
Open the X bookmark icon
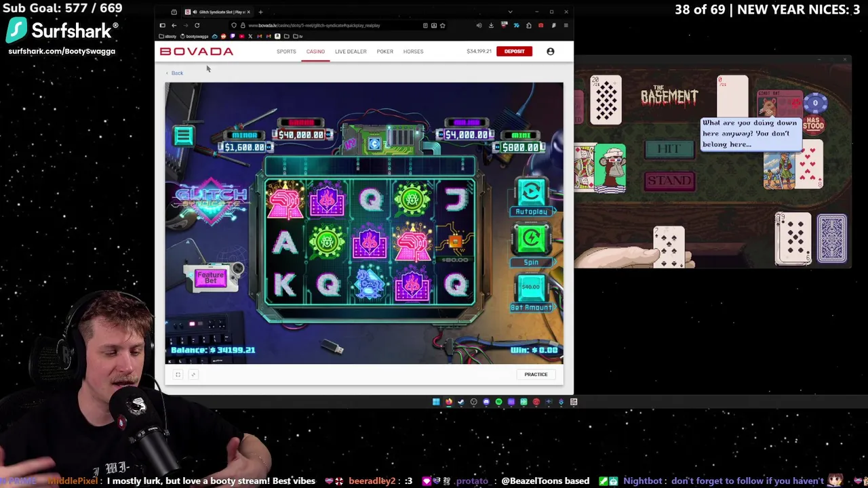pos(250,37)
